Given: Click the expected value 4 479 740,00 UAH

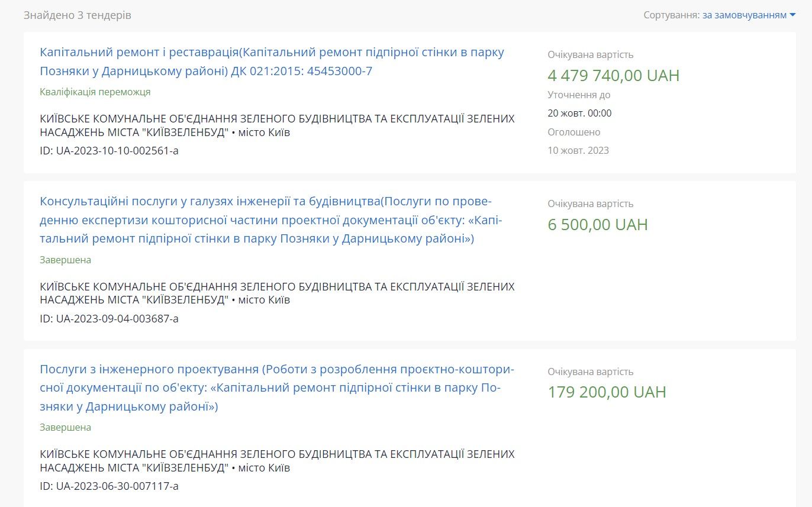Looking at the screenshot, I should tap(613, 76).
